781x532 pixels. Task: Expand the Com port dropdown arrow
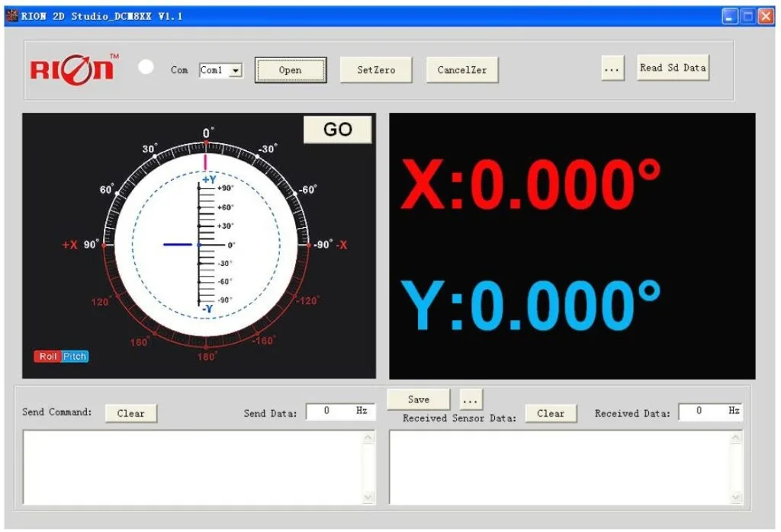pyautogui.click(x=236, y=70)
